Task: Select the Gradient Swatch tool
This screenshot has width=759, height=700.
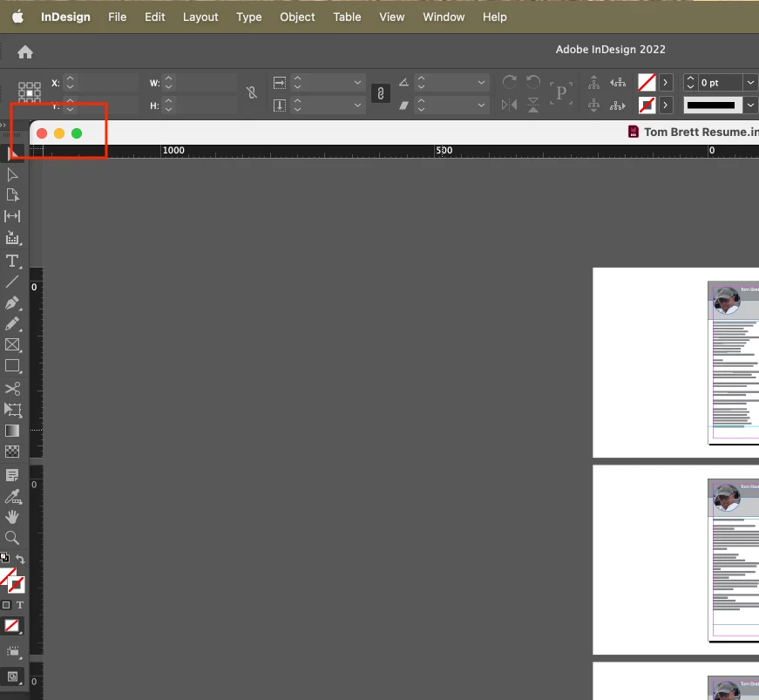Action: (x=12, y=431)
